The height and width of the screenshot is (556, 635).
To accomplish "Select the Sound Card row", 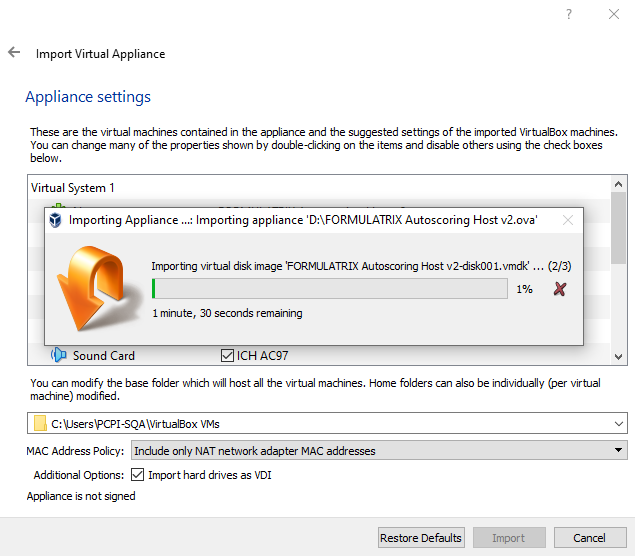I will pyautogui.click(x=104, y=355).
